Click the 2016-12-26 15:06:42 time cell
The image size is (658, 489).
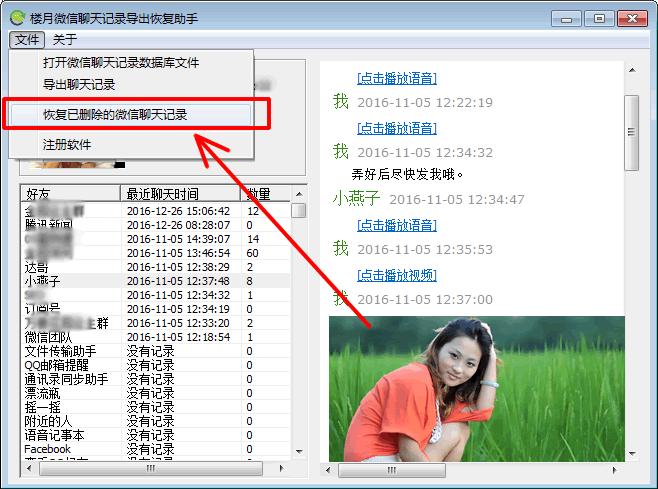tap(178, 211)
